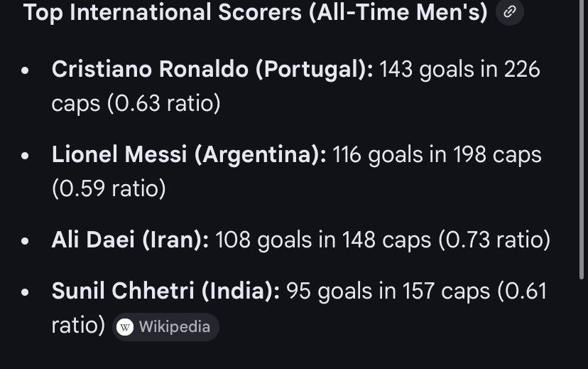Click the (All-Time Men's) heading text
Viewport: 588px width, 369px height.
click(x=398, y=12)
